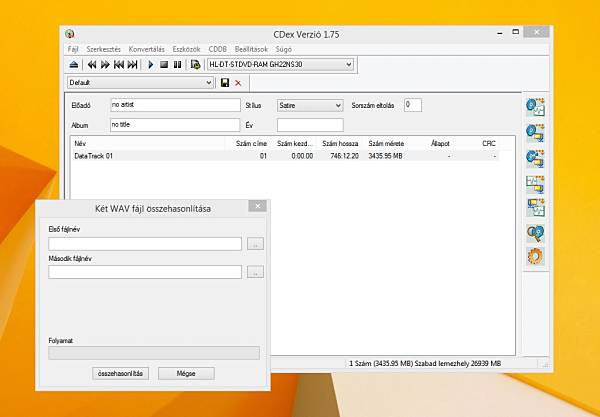Open the Default profile dropdown
Viewport: 600px width, 417px height.
pyautogui.click(x=140, y=83)
